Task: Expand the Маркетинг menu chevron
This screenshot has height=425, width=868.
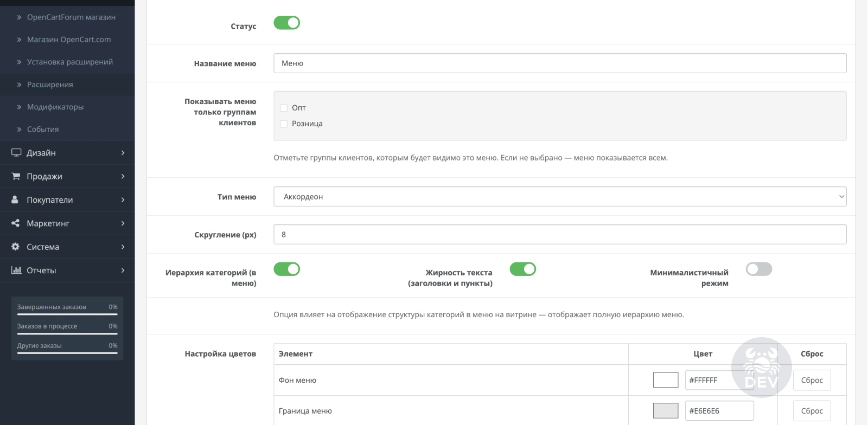Action: click(123, 223)
